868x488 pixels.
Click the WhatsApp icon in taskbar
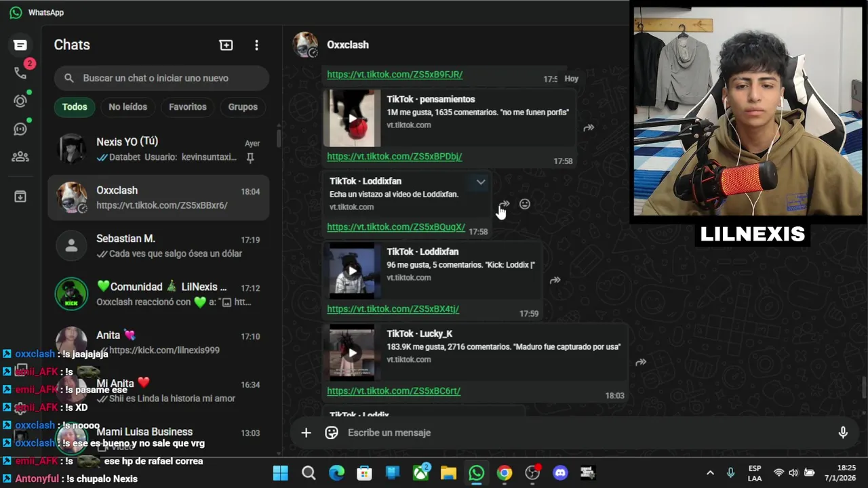[x=476, y=473]
